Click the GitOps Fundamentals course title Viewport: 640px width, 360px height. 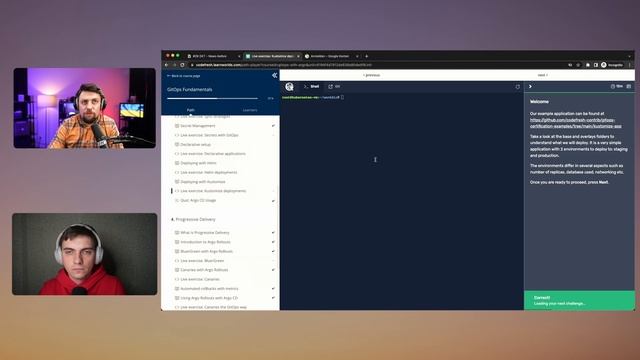click(189, 89)
